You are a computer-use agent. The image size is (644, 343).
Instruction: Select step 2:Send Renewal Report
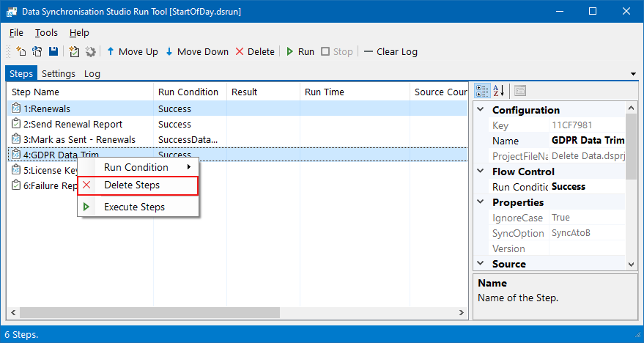[237, 124]
